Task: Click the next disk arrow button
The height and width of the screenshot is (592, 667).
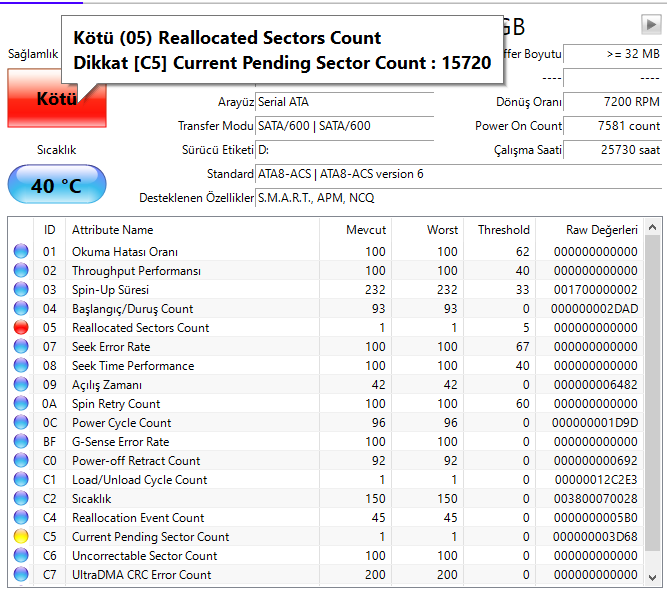Action: point(651,25)
